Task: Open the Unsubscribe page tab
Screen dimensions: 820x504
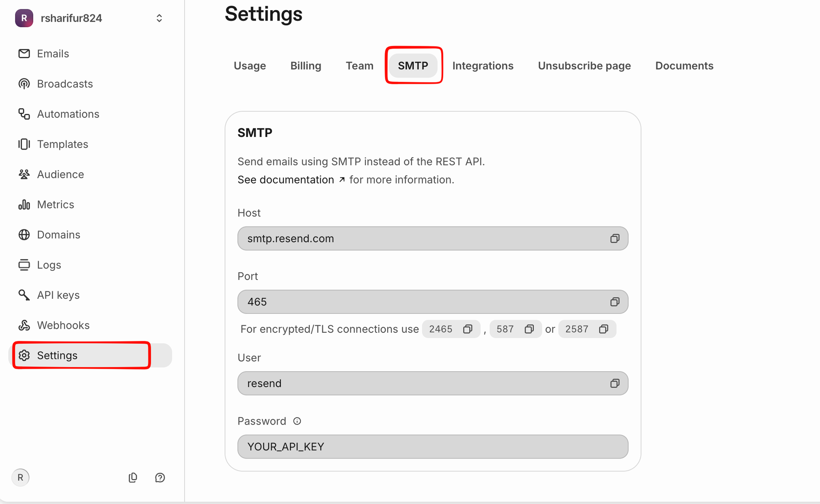Action: click(584, 66)
